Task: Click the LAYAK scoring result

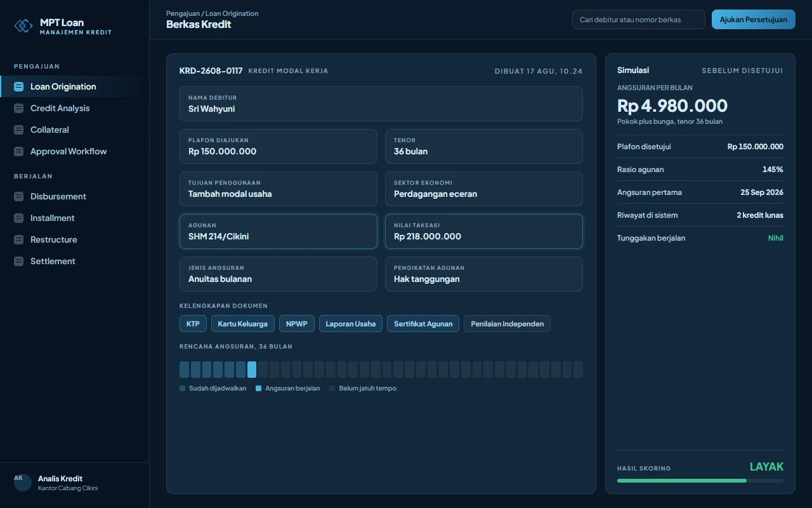Action: [x=766, y=467]
